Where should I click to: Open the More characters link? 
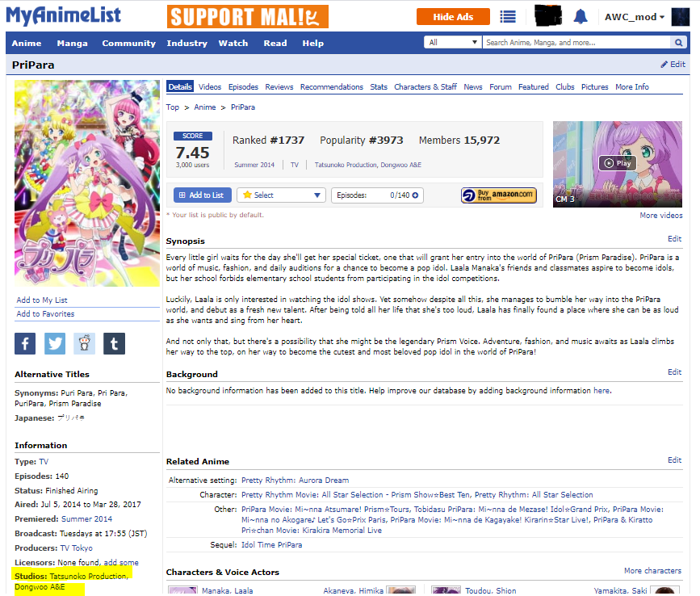coord(652,570)
